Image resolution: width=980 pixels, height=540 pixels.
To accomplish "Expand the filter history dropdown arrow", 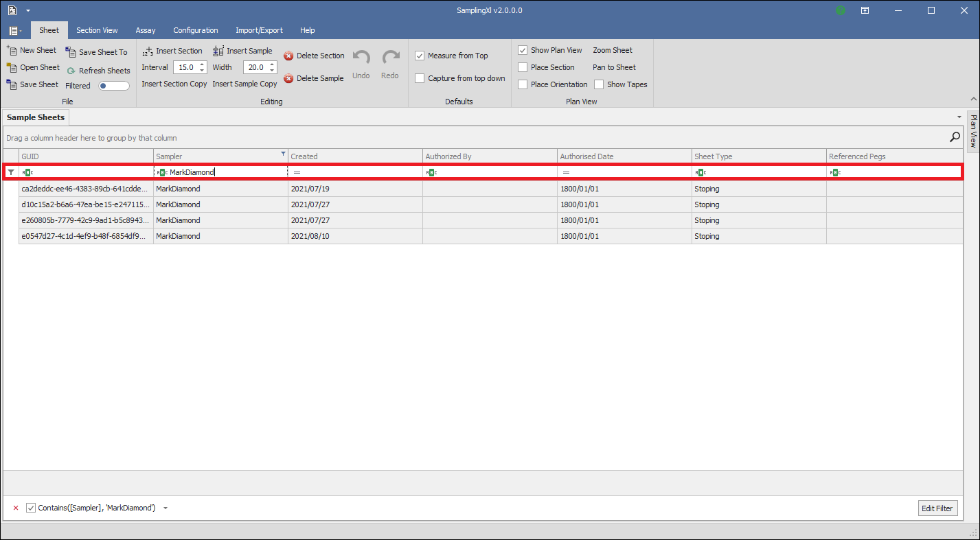I will pos(166,508).
